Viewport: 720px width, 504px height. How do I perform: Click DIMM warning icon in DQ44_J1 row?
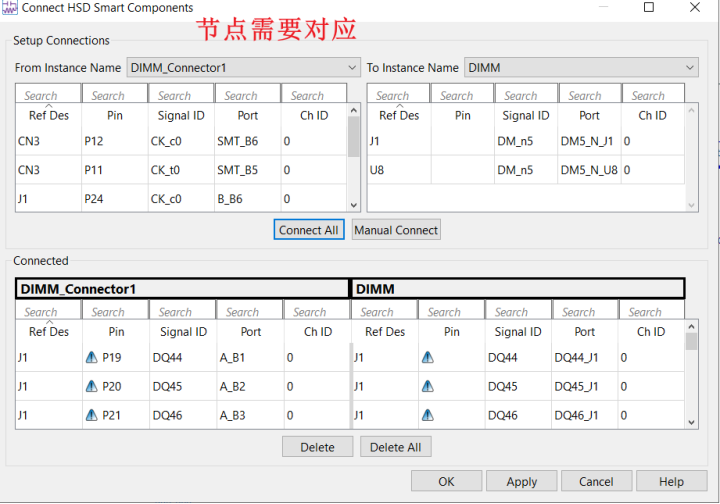428,357
